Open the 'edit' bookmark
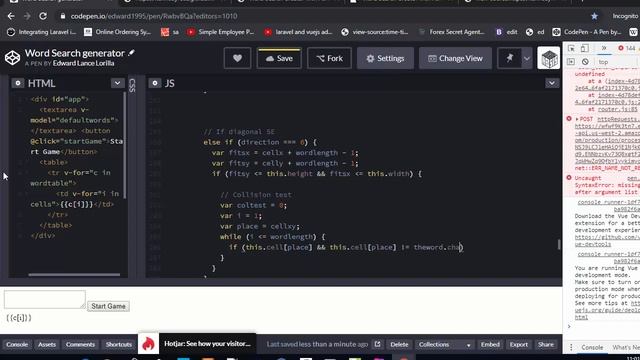 (507, 32)
